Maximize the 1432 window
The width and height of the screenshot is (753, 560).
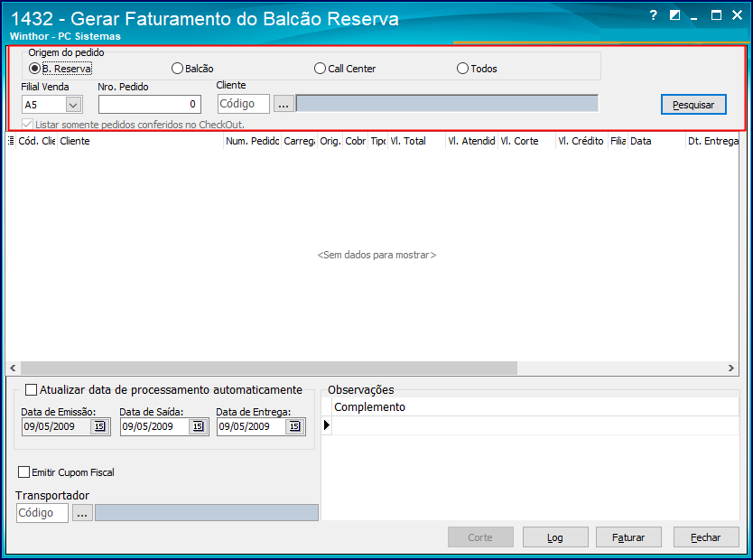pyautogui.click(x=716, y=15)
